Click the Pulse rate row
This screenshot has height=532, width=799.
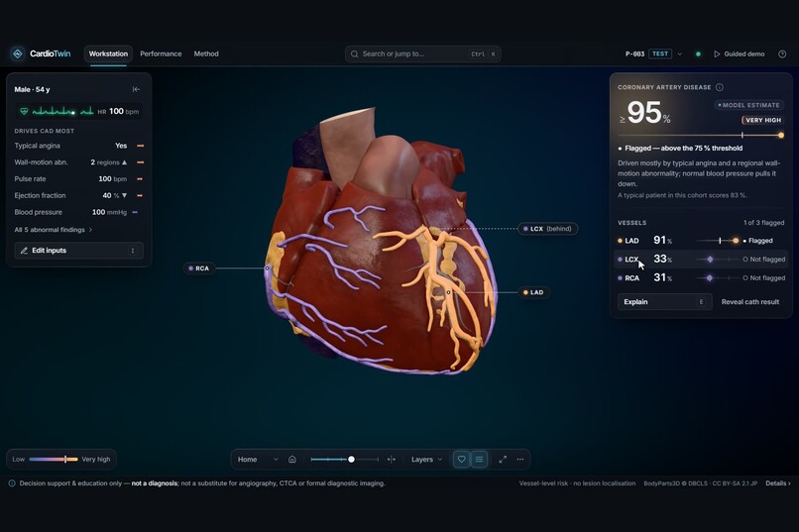tap(79, 178)
